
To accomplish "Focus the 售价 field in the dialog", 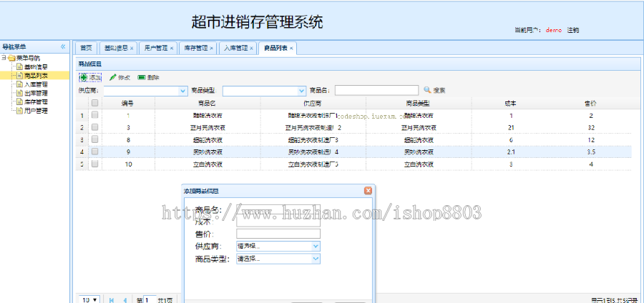I will [x=278, y=234].
